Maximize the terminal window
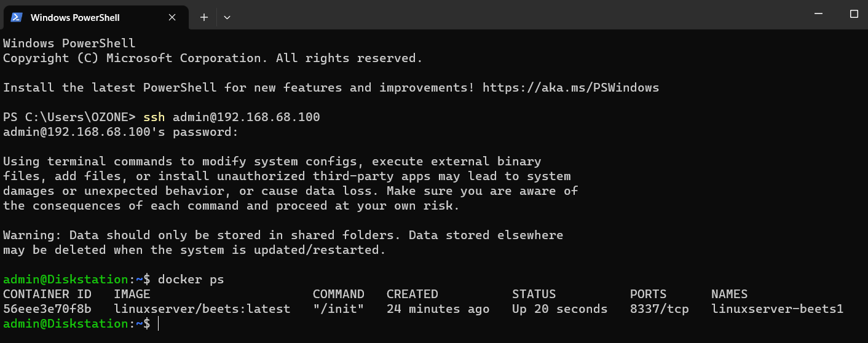Screen dimensions: 868x343 [x=854, y=14]
